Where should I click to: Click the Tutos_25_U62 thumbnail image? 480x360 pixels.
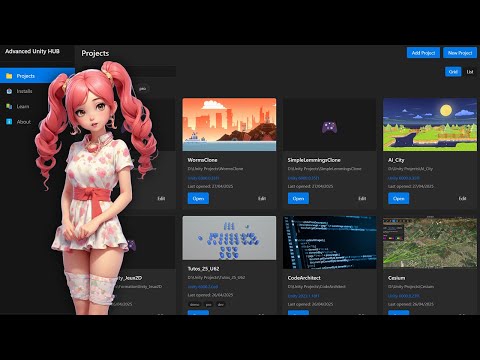(229, 238)
